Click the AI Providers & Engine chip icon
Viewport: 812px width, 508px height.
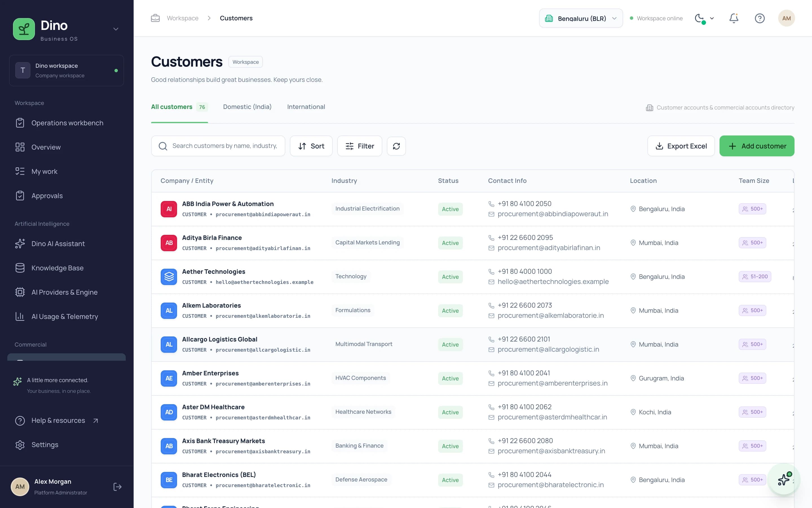20,292
